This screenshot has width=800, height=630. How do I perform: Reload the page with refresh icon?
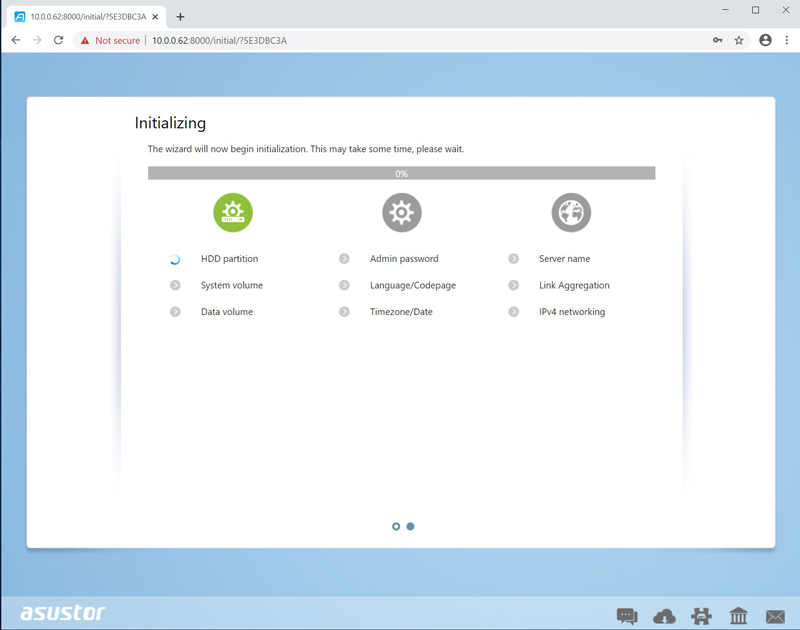point(59,40)
